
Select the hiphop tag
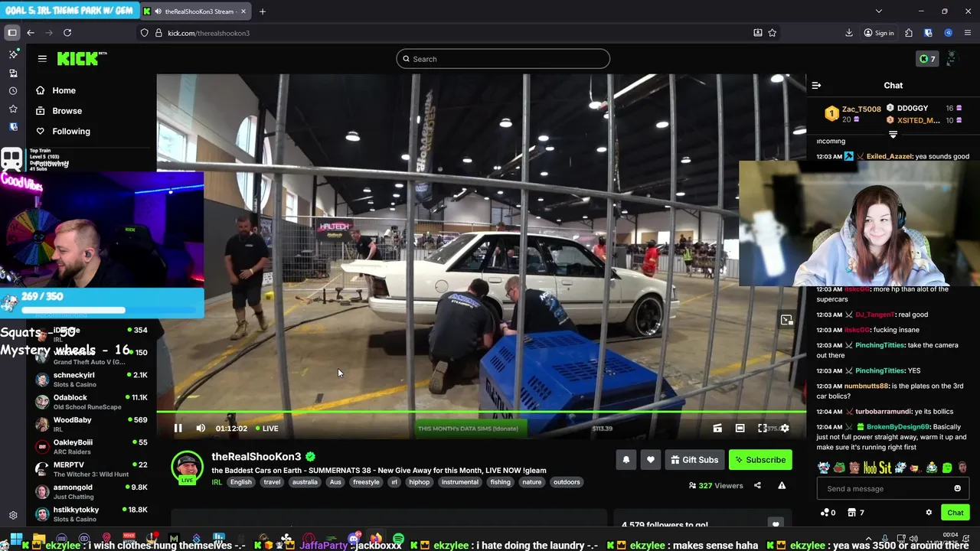point(419,482)
